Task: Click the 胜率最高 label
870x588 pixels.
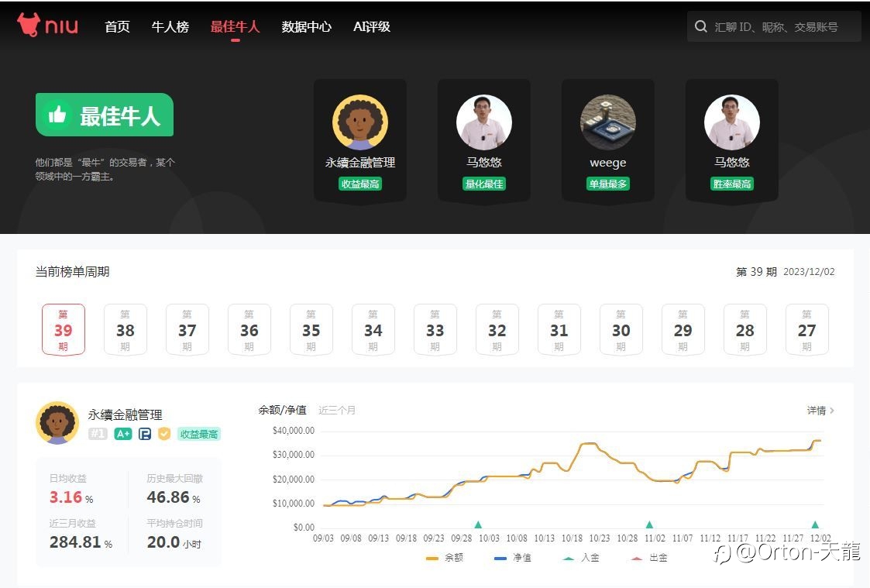Action: (732, 184)
